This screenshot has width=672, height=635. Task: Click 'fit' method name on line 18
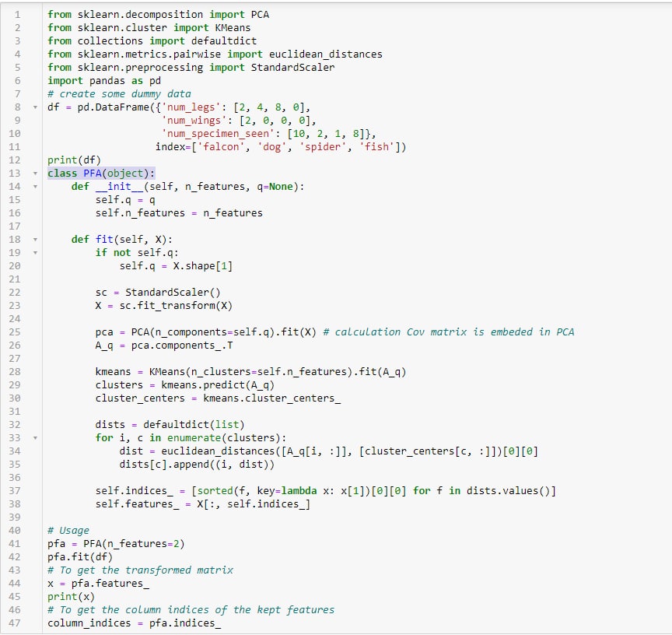[x=104, y=239]
